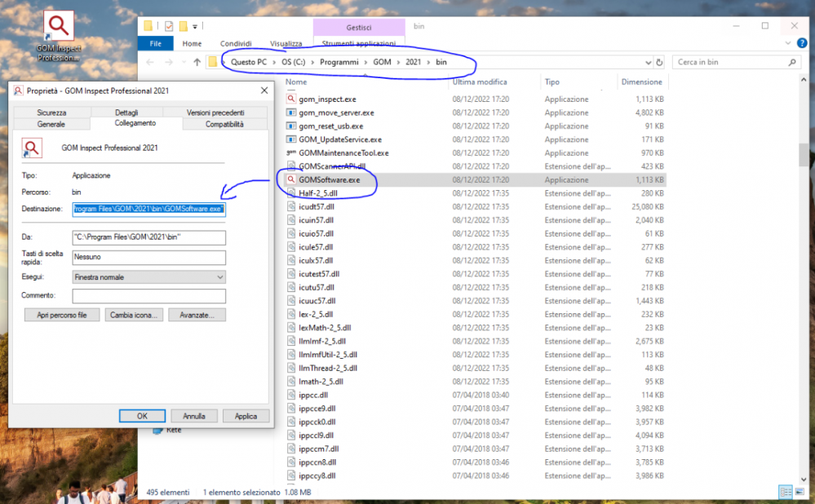Select gom_move_server.exe
Viewport: 815px width, 504px height.
[x=330, y=112]
